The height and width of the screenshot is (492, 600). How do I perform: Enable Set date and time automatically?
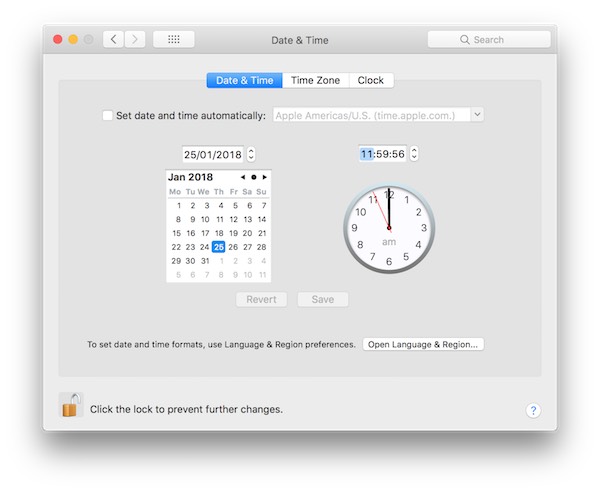108,116
